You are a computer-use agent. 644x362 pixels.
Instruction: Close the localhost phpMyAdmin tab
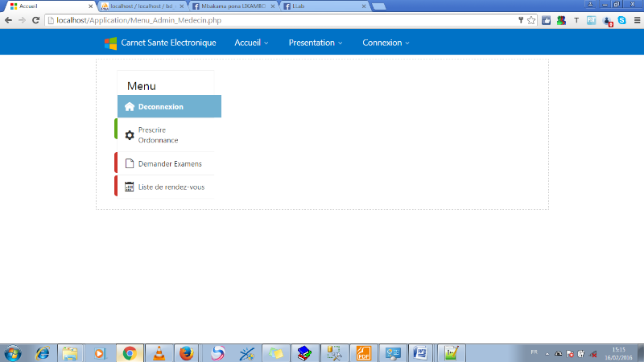[182, 6]
